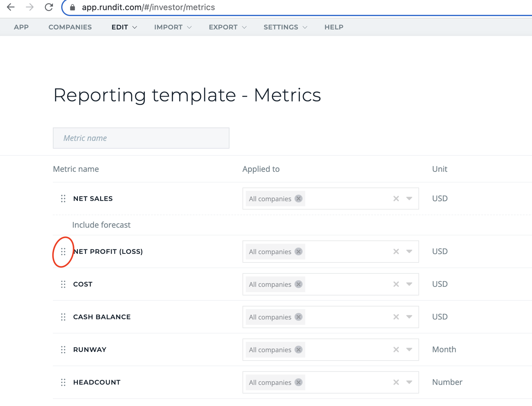Click the Metric name search field

(x=141, y=138)
